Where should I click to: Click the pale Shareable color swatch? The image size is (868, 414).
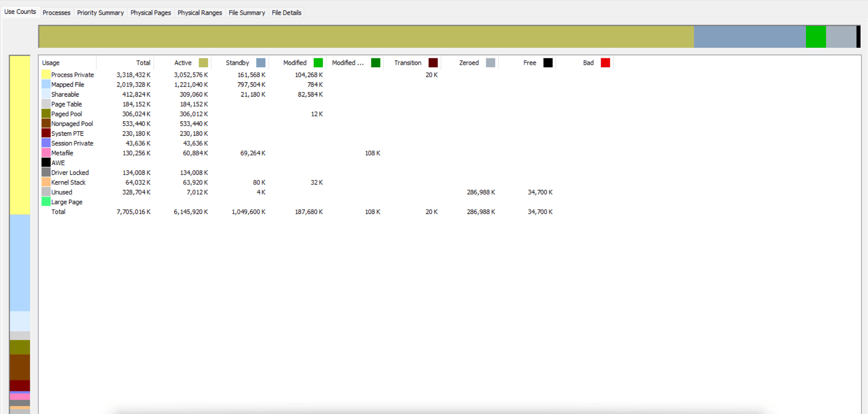pos(46,94)
